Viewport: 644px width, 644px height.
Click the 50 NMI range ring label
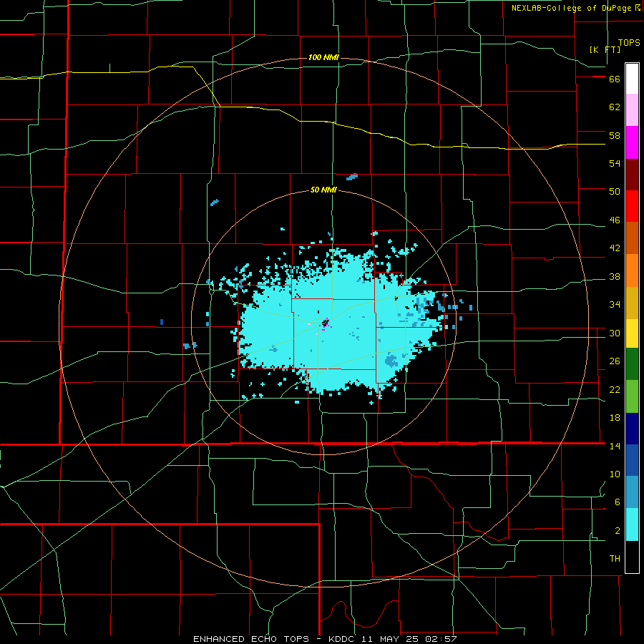[x=323, y=190]
